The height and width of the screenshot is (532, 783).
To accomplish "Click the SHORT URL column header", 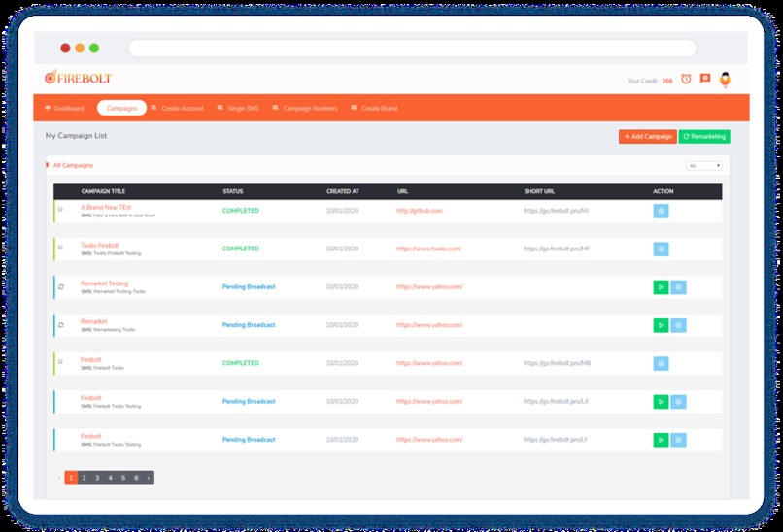I will point(539,191).
